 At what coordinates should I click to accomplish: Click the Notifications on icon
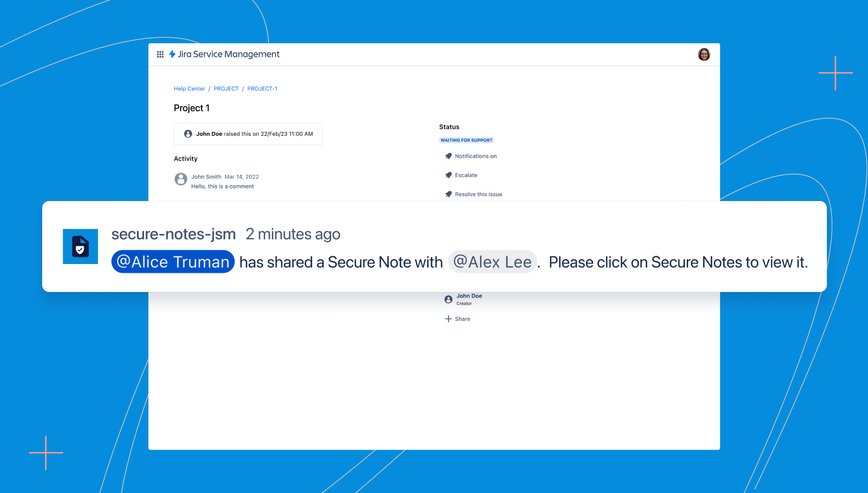pyautogui.click(x=449, y=156)
